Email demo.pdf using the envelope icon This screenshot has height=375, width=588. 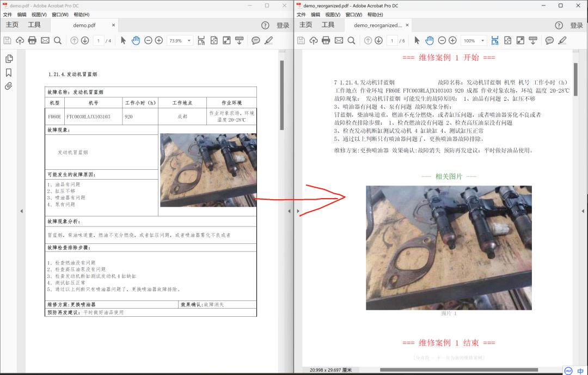(44, 40)
